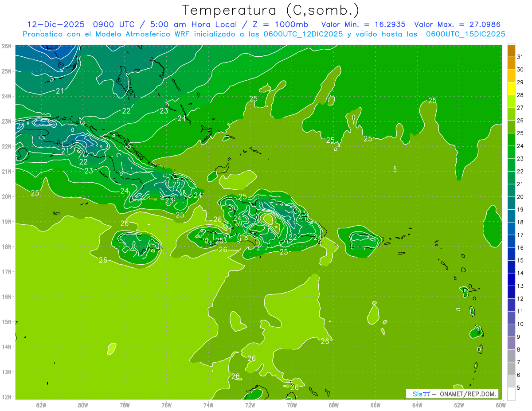Click the '5:00 am Hora Local' text

coord(194,24)
